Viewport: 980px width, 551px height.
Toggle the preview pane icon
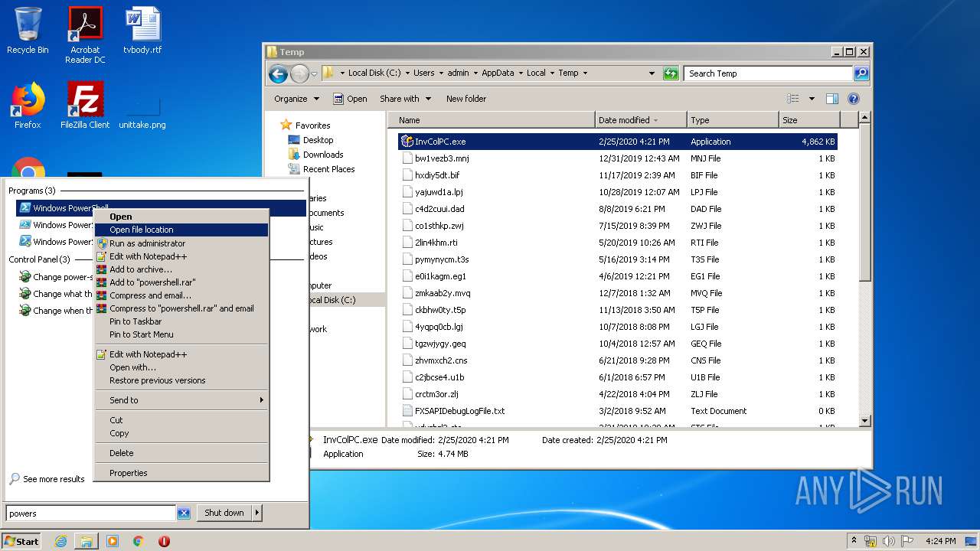[x=832, y=99]
